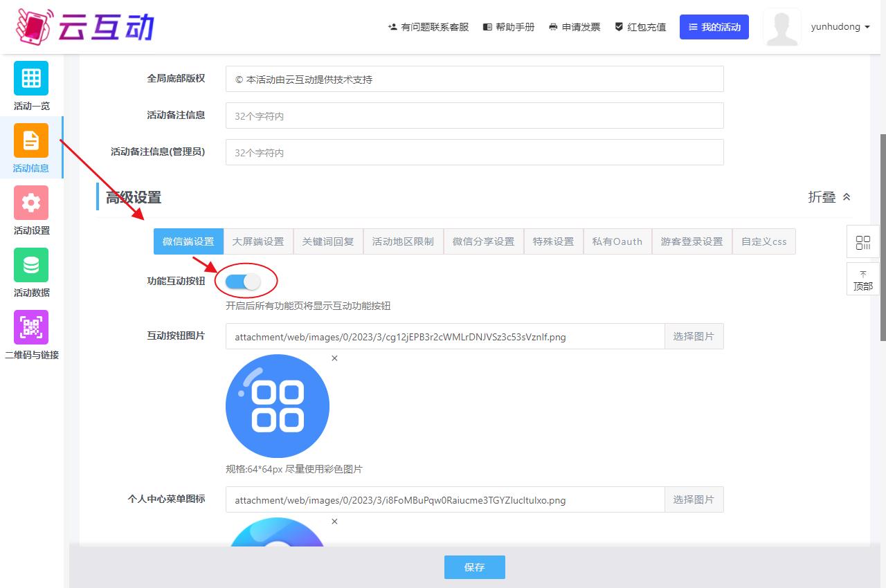The width and height of the screenshot is (886, 588).
Task: Open the 二维码与链接 QR icon
Action: pyautogui.click(x=31, y=327)
